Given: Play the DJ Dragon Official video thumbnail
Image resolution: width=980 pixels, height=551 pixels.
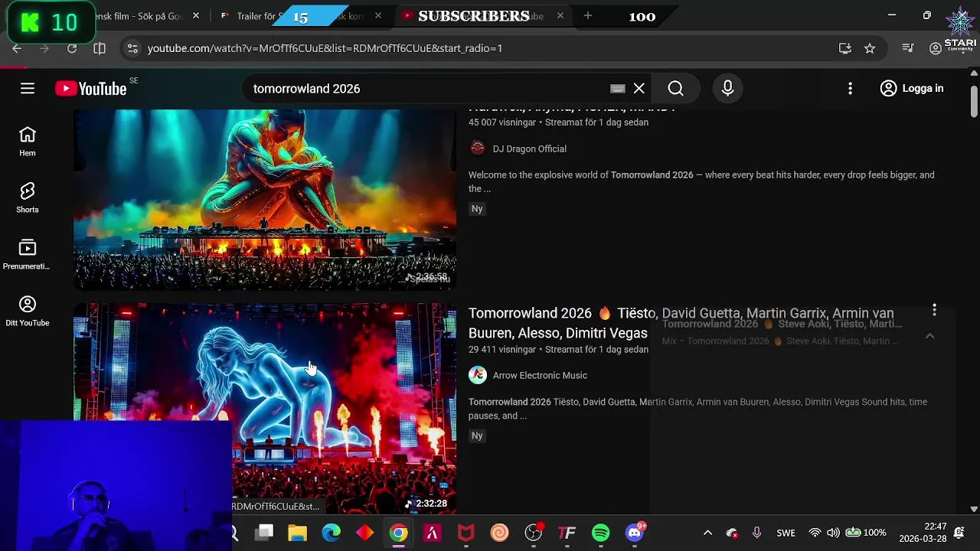Looking at the screenshot, I should coord(265,199).
